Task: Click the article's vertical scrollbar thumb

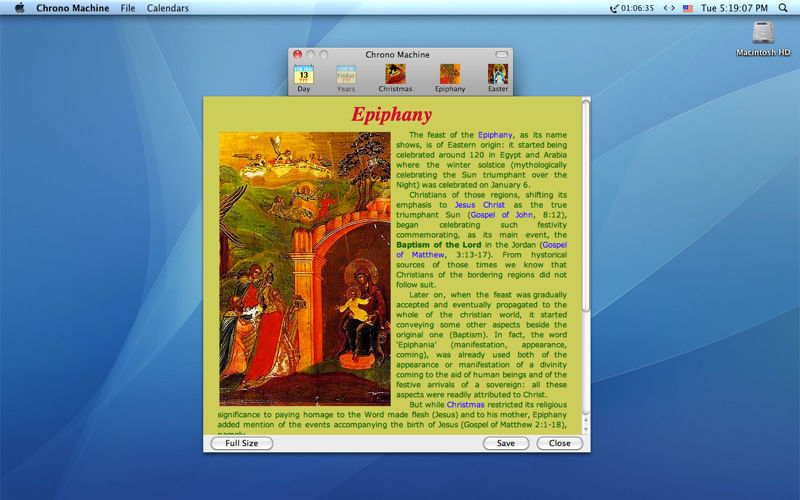Action: tap(586, 206)
